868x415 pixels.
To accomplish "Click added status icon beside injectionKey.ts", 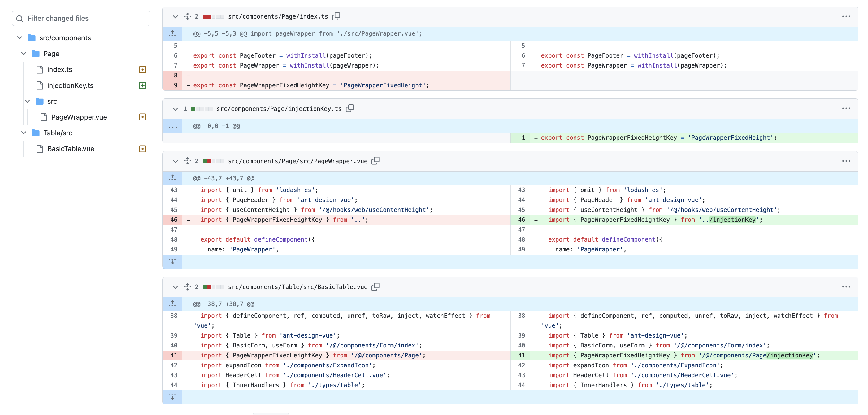I will pyautogui.click(x=142, y=85).
